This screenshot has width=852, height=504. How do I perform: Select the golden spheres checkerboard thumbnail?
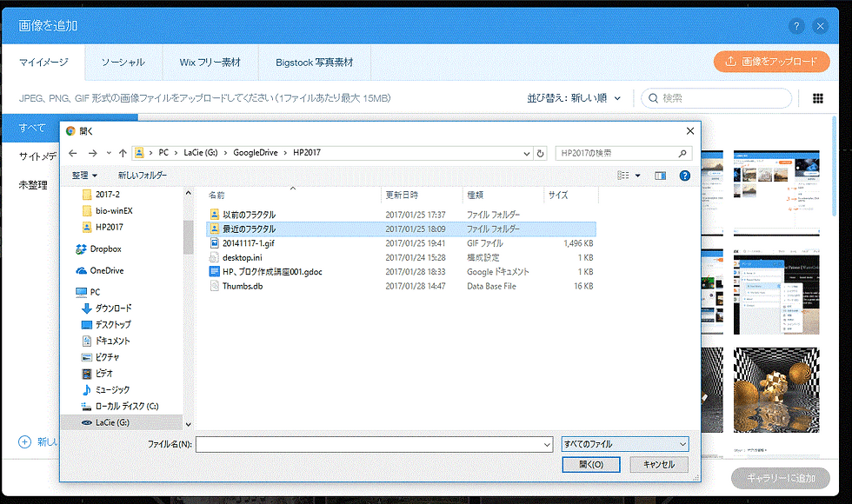click(x=775, y=390)
